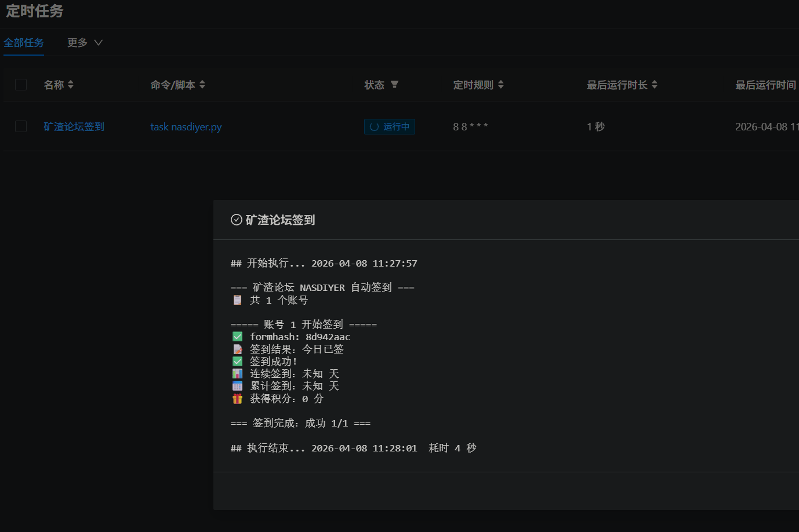The width and height of the screenshot is (799, 532).
Task: Select the 8 8 * * * cron rule cell
Action: [470, 127]
